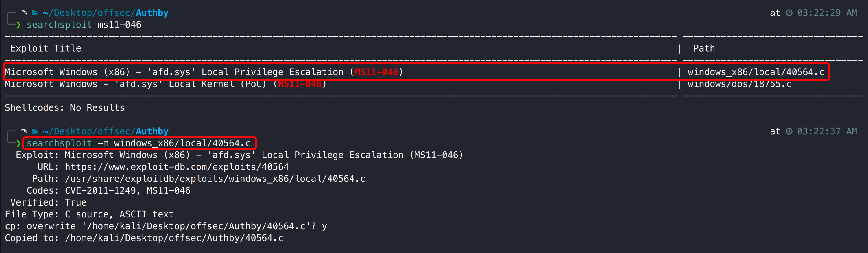Click the 'Exploit Title' column header
The height and width of the screenshot is (253, 868).
(x=46, y=49)
